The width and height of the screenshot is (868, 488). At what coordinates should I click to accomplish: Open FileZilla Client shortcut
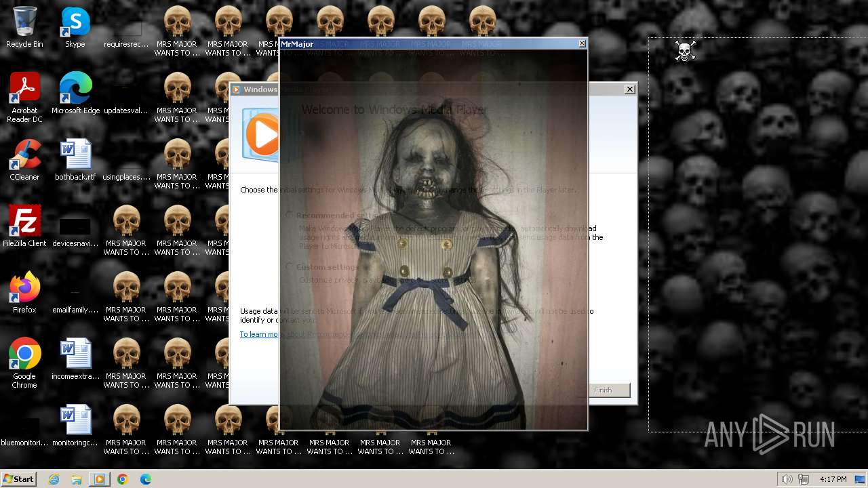(x=24, y=226)
